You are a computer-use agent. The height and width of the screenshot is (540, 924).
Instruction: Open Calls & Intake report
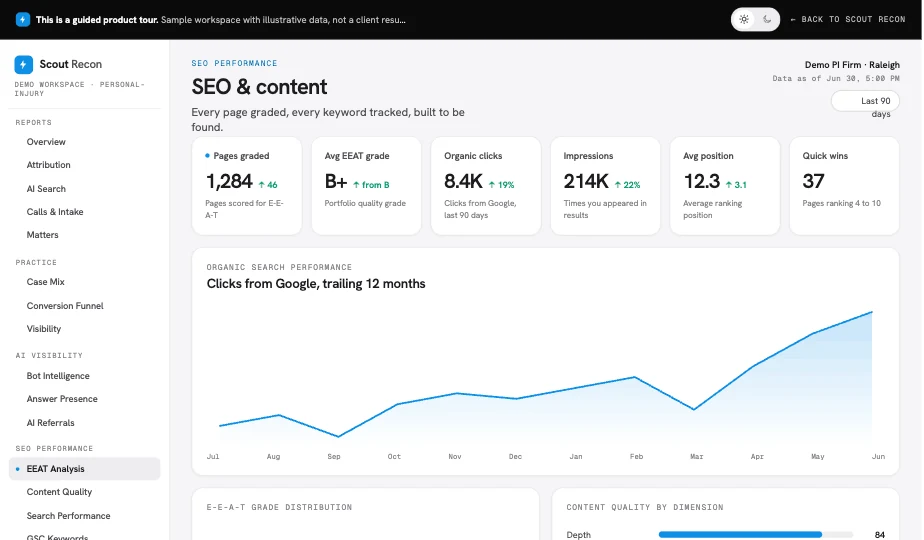(x=55, y=212)
